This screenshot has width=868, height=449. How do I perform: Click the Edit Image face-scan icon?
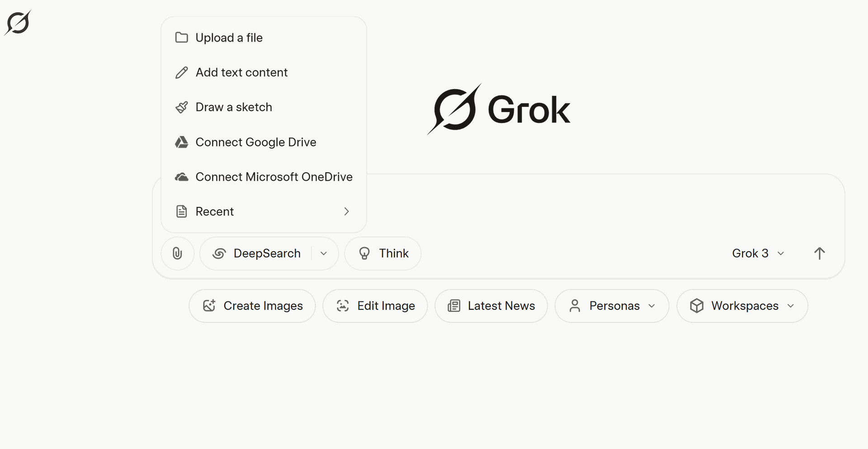pos(343,306)
